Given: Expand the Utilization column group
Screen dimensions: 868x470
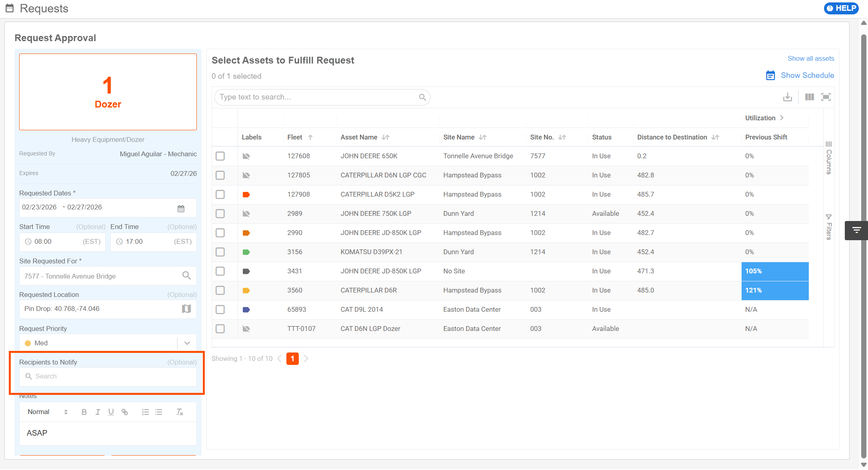Looking at the screenshot, I should coord(782,118).
